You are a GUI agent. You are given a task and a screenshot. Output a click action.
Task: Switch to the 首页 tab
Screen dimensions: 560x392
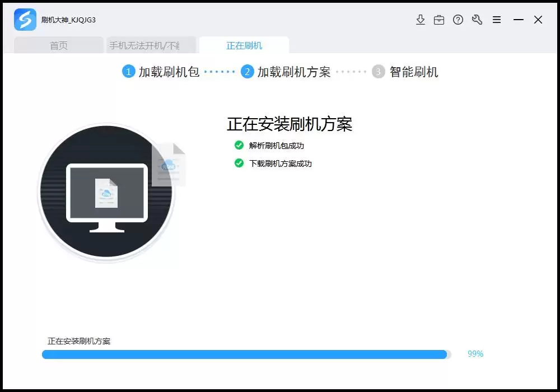pyautogui.click(x=58, y=45)
